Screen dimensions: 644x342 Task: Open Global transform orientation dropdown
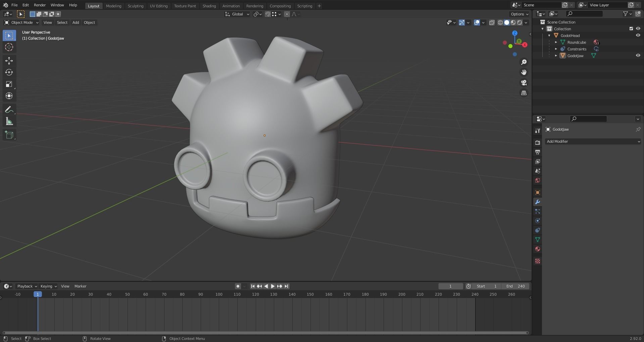click(x=237, y=14)
